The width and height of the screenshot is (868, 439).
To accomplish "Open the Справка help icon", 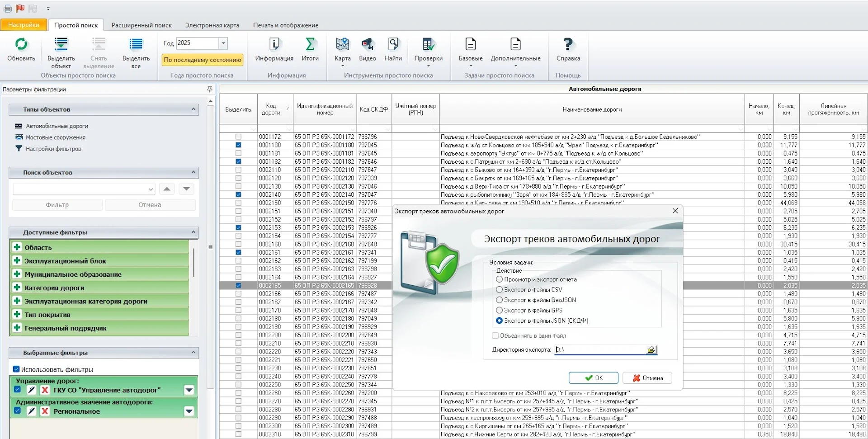I will tap(568, 44).
